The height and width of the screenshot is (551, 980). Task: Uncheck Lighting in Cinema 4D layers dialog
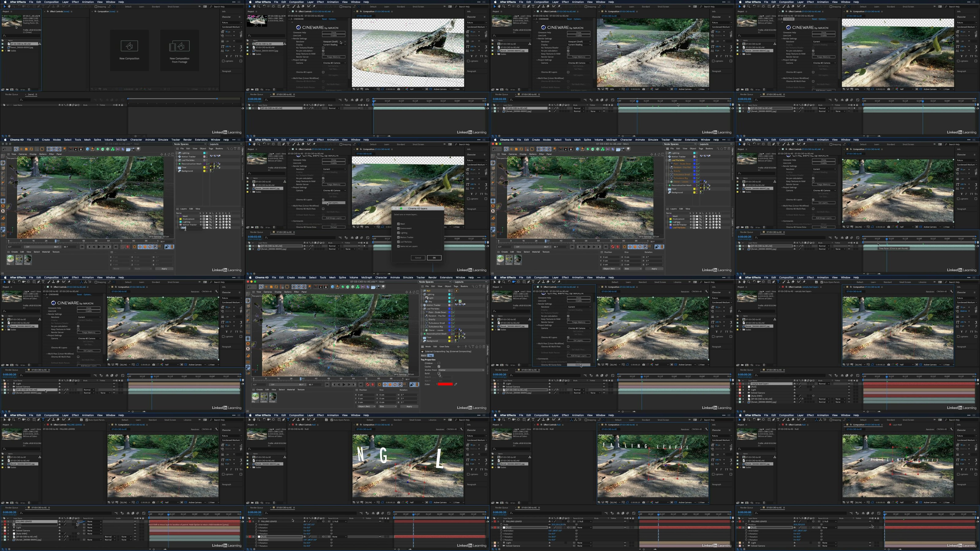point(398,233)
